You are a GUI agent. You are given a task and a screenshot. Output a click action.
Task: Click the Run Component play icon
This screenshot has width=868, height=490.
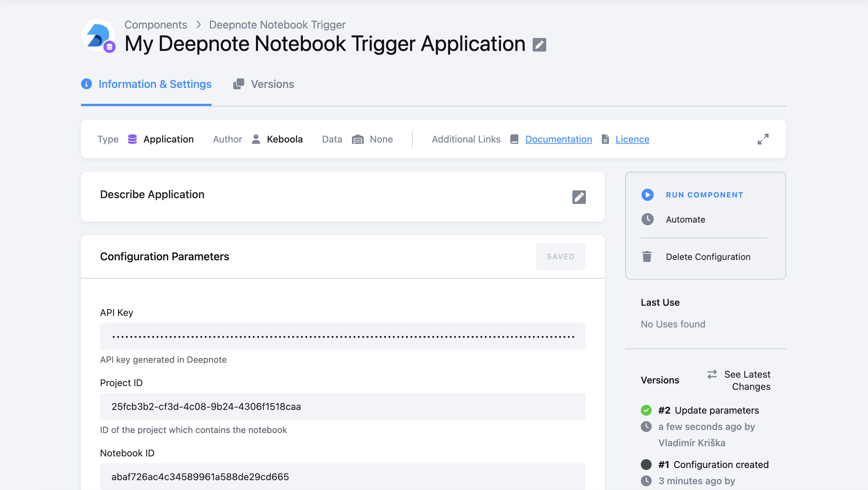pos(648,194)
